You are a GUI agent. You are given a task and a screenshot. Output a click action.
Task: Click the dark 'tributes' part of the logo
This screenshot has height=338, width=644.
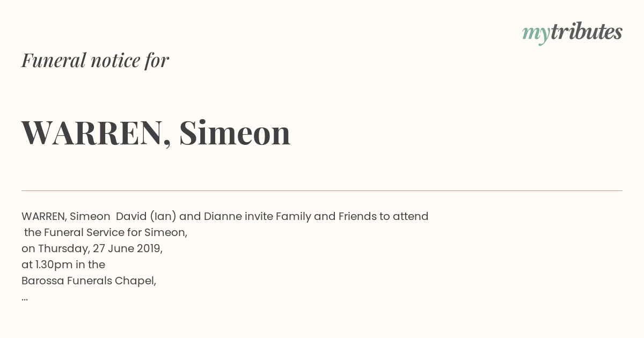coord(587,32)
